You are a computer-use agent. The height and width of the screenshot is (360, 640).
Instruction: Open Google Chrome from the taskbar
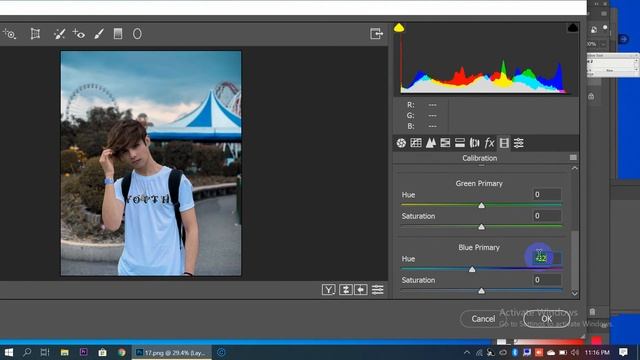click(122, 352)
